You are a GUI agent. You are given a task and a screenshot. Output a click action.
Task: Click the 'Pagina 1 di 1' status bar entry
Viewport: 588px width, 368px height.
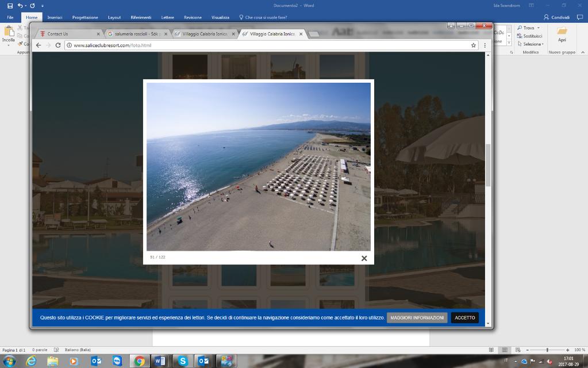point(14,350)
